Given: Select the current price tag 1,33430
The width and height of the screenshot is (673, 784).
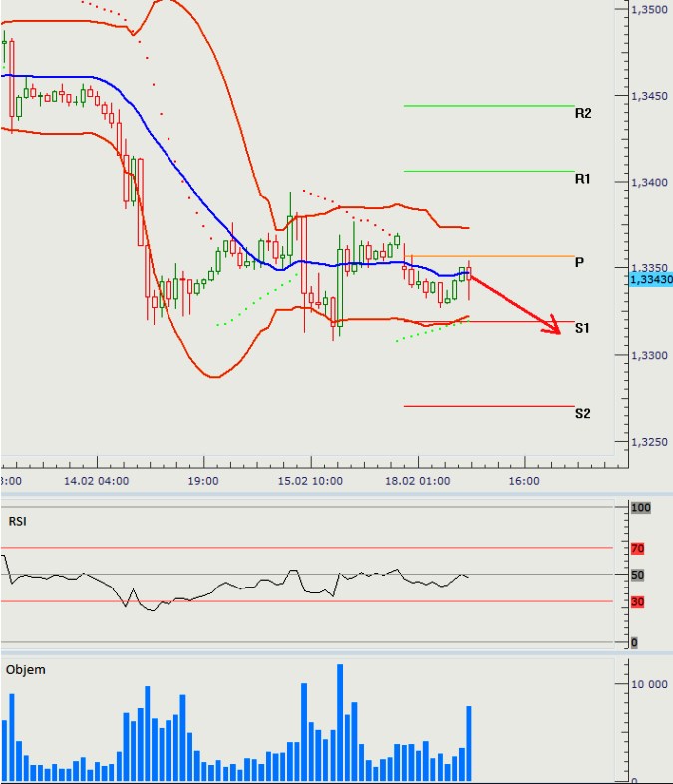Looking at the screenshot, I should [x=651, y=279].
